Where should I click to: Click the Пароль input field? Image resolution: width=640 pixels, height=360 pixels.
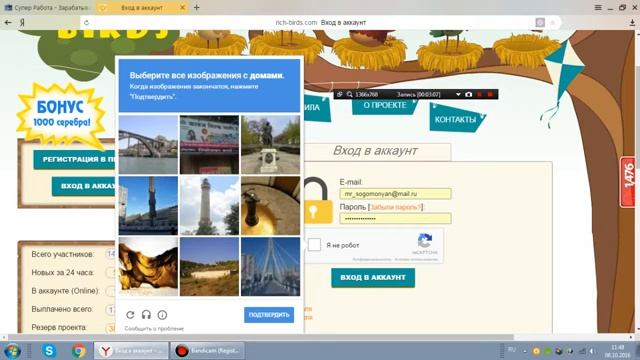click(395, 218)
